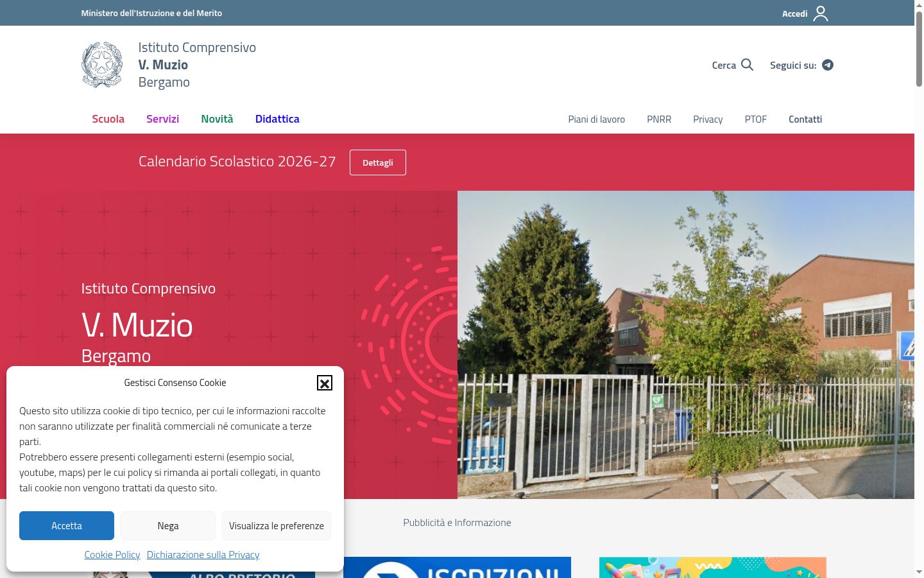Click the Seguici su: label

click(x=793, y=65)
